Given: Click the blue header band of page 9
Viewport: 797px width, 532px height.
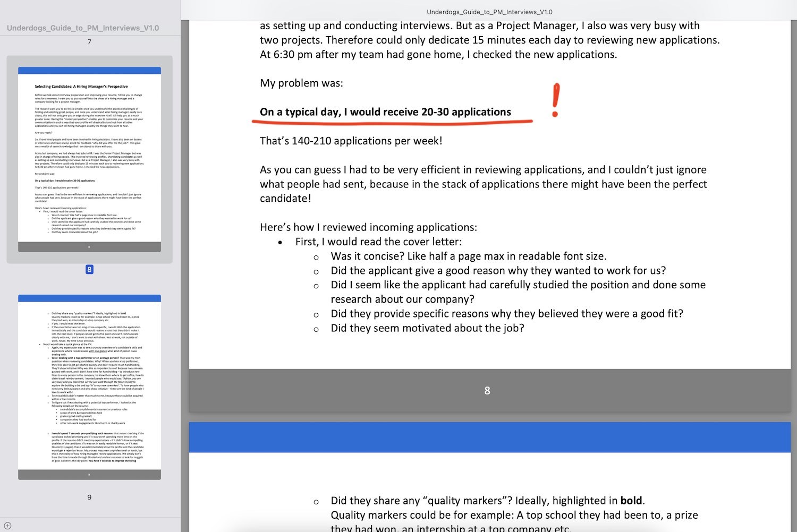Looking at the screenshot, I should click(x=489, y=437).
